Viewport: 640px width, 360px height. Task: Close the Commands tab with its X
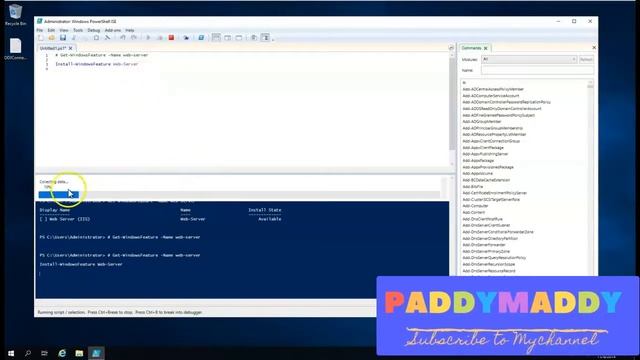(x=486, y=48)
